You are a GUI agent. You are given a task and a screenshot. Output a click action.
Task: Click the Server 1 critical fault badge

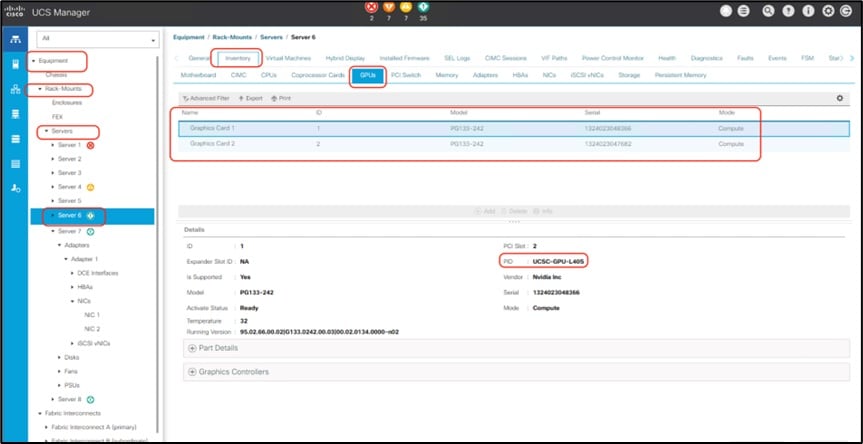91,145
